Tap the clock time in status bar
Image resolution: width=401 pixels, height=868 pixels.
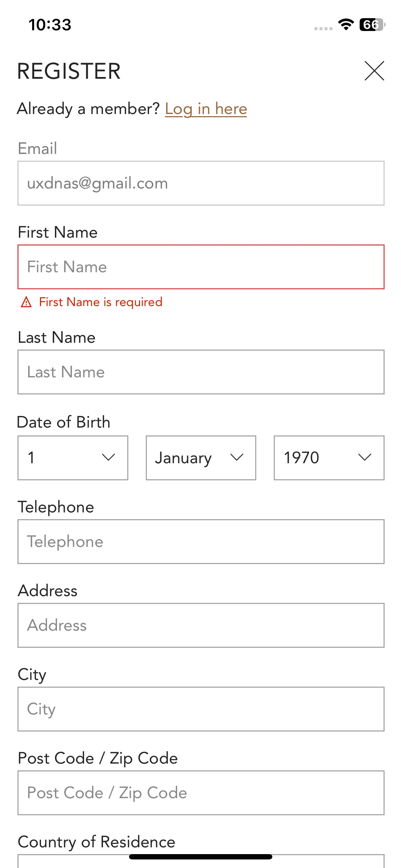[x=50, y=25]
